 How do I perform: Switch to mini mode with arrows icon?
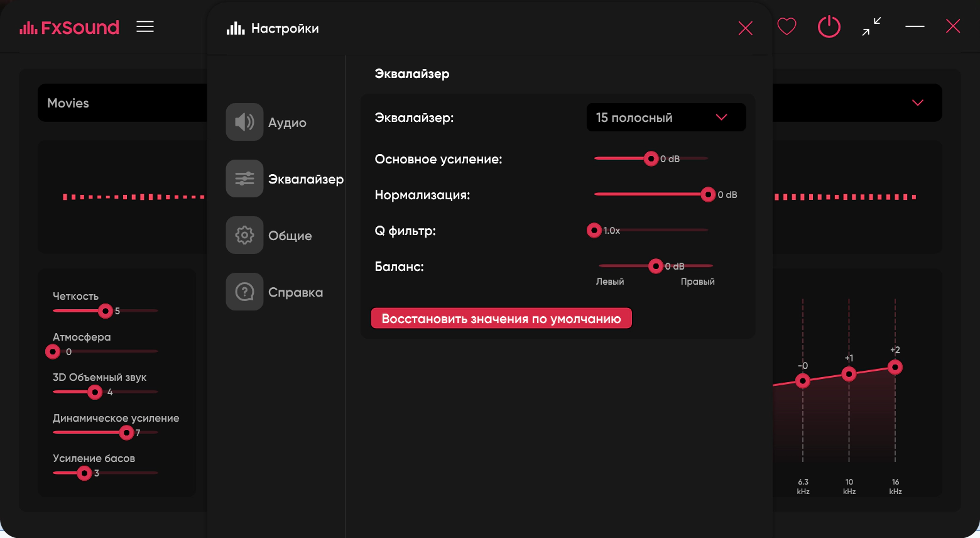coord(871,26)
